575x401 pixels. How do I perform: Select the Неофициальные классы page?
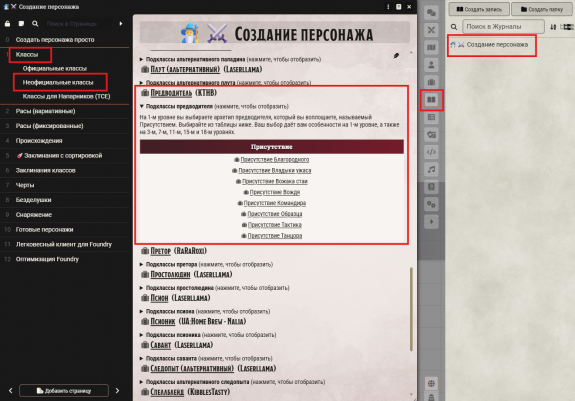coord(58,82)
